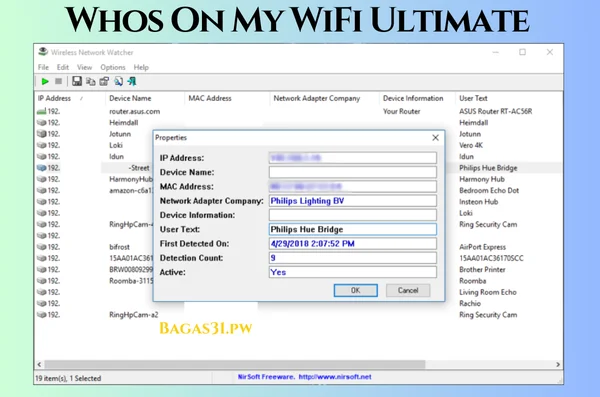Click the Active field showing Yes

pos(352,272)
